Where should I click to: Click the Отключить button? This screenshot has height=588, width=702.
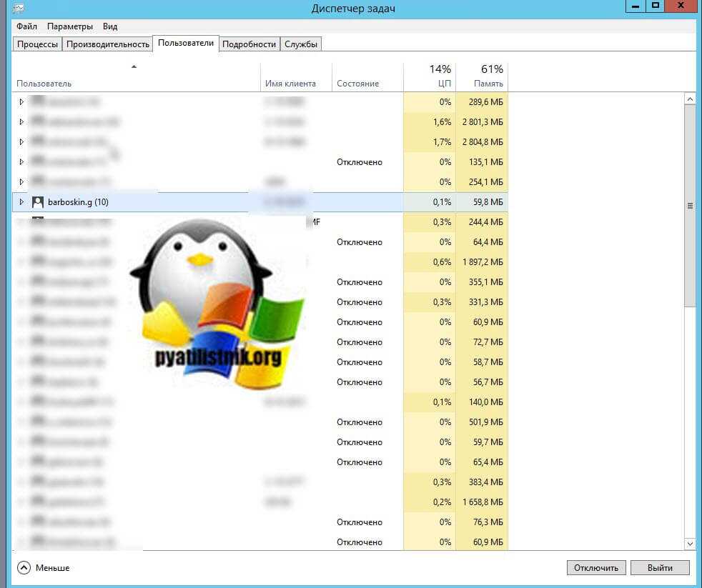tap(596, 568)
